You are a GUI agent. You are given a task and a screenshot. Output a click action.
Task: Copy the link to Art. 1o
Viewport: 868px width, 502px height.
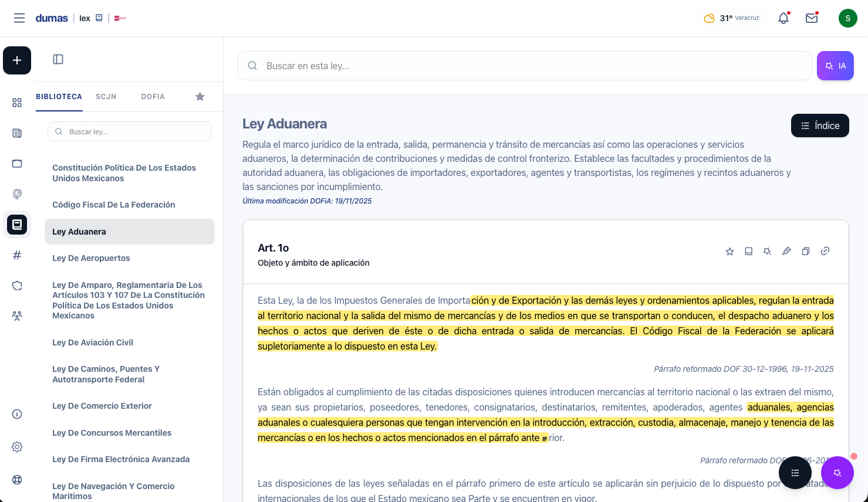click(x=825, y=251)
